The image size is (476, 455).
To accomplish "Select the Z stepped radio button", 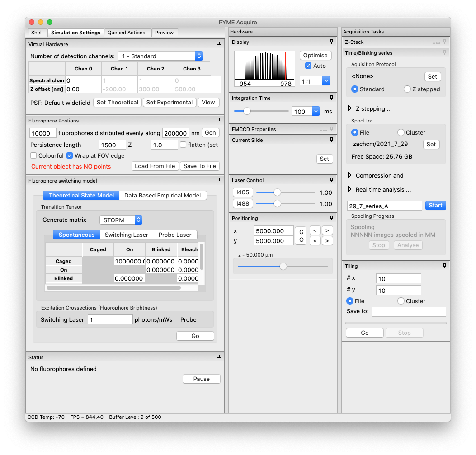I will tap(408, 89).
